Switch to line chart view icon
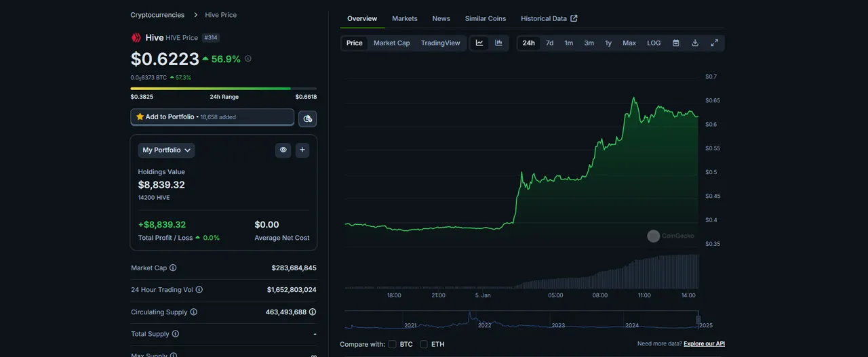 coord(479,43)
